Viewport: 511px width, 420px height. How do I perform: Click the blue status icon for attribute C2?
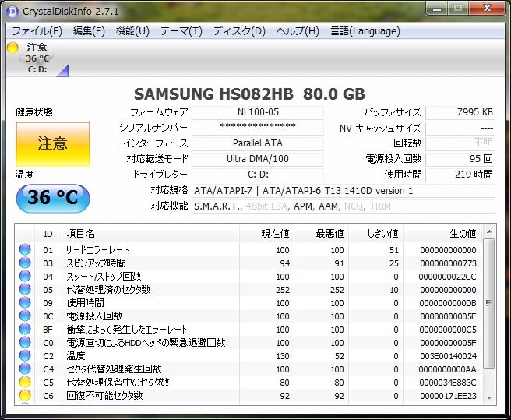coord(25,356)
